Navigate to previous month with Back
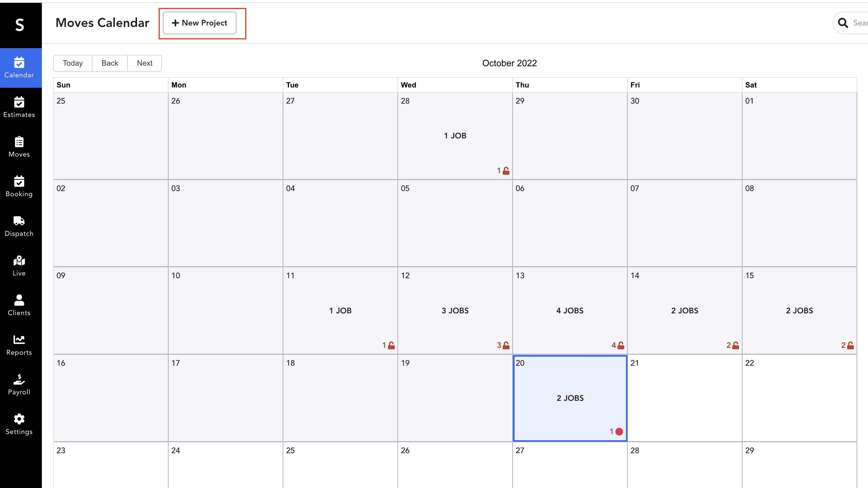Viewport: 868px width, 488px height. coord(110,63)
